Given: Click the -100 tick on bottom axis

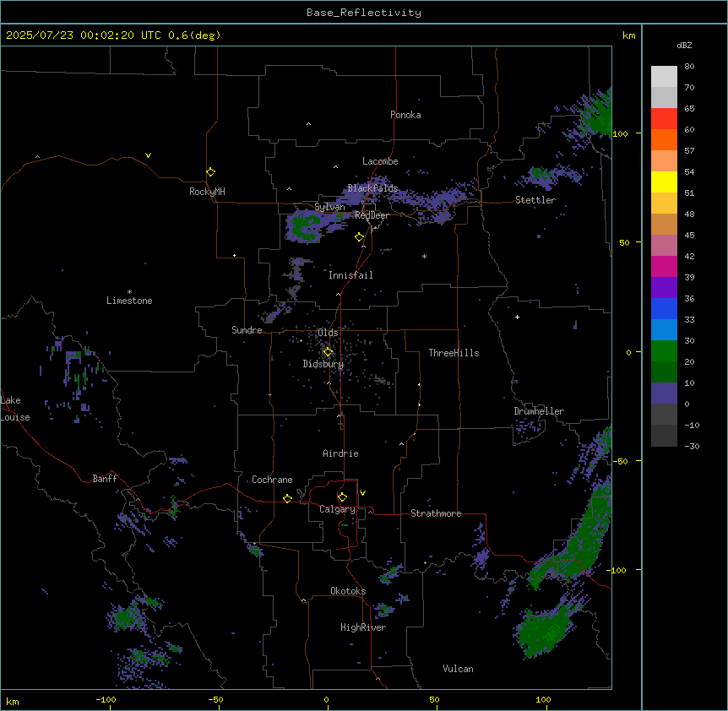Looking at the screenshot, I should [x=106, y=699].
